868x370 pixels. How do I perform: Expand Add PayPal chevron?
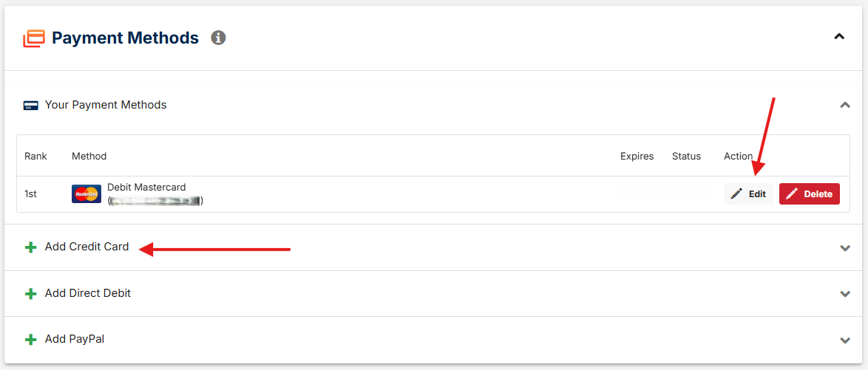tap(845, 340)
